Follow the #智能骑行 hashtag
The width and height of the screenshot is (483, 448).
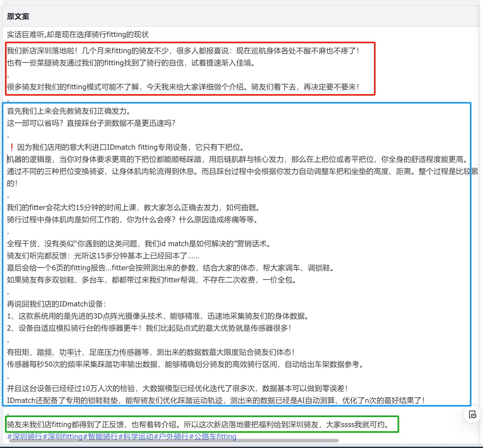click(100, 436)
